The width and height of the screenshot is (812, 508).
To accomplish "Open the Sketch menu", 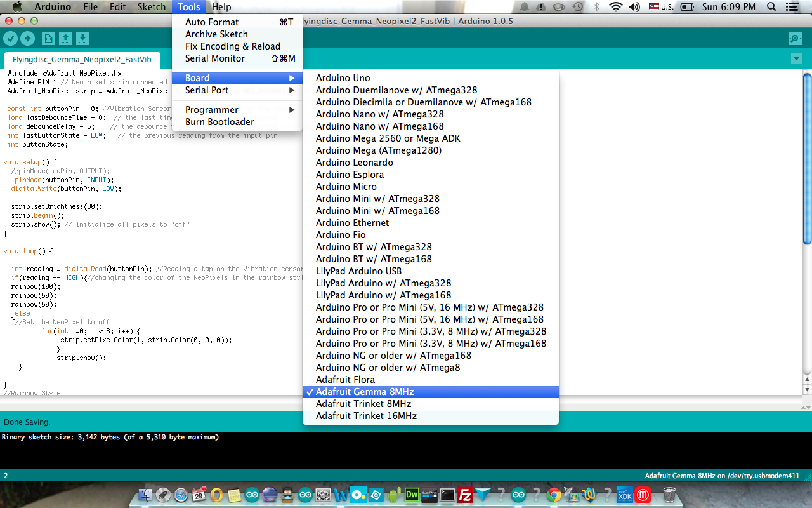I will pyautogui.click(x=152, y=7).
